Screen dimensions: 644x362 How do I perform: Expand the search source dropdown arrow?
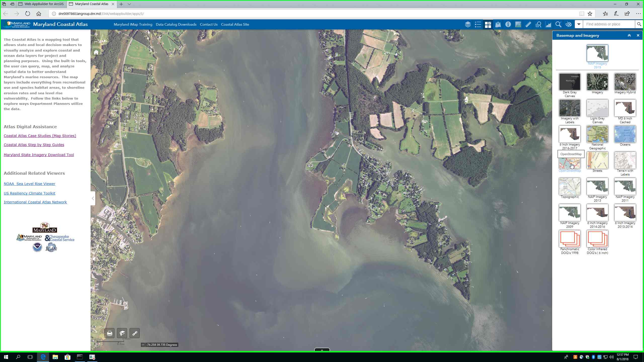[x=579, y=24]
